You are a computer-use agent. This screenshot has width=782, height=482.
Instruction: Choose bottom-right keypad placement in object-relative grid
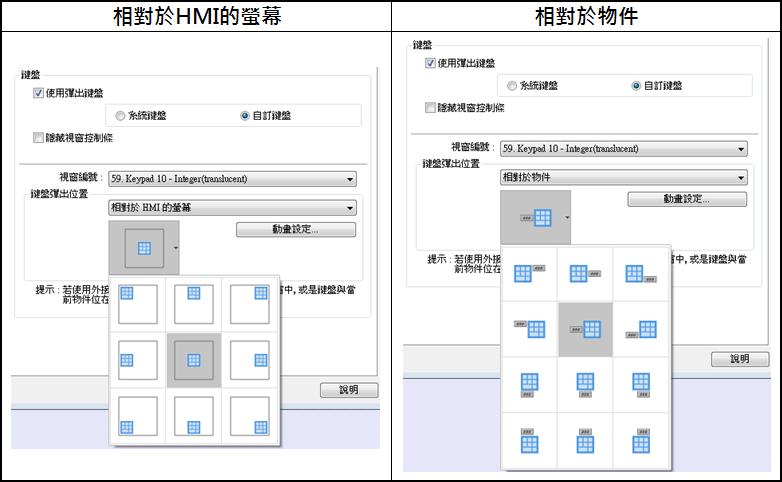pyautogui.click(x=641, y=440)
